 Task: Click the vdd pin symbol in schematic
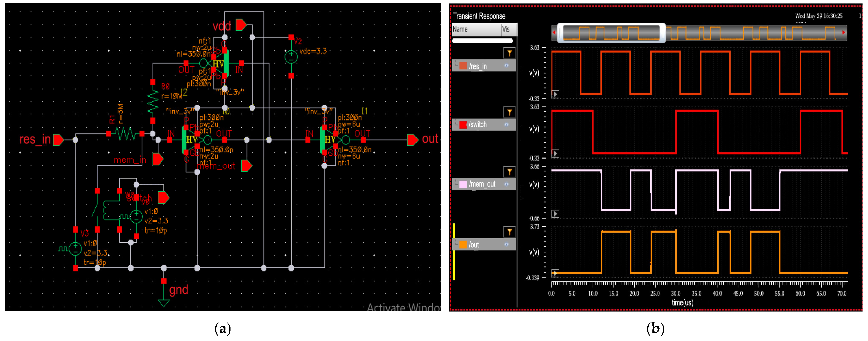tap(241, 25)
